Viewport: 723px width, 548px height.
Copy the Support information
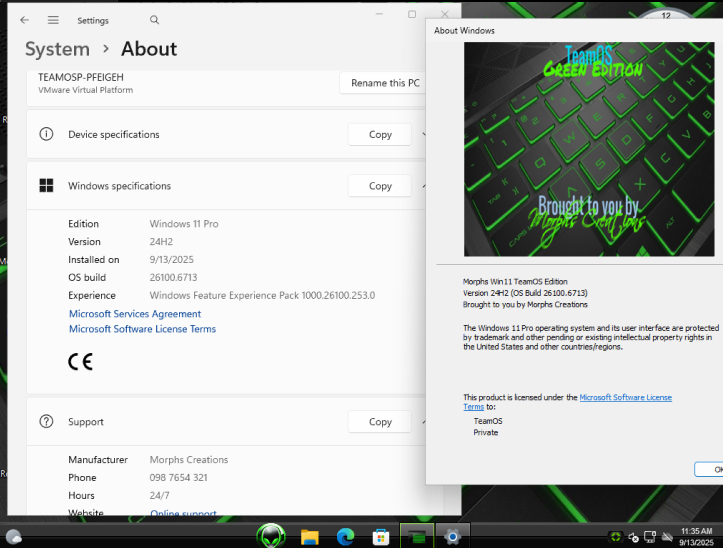tap(380, 422)
